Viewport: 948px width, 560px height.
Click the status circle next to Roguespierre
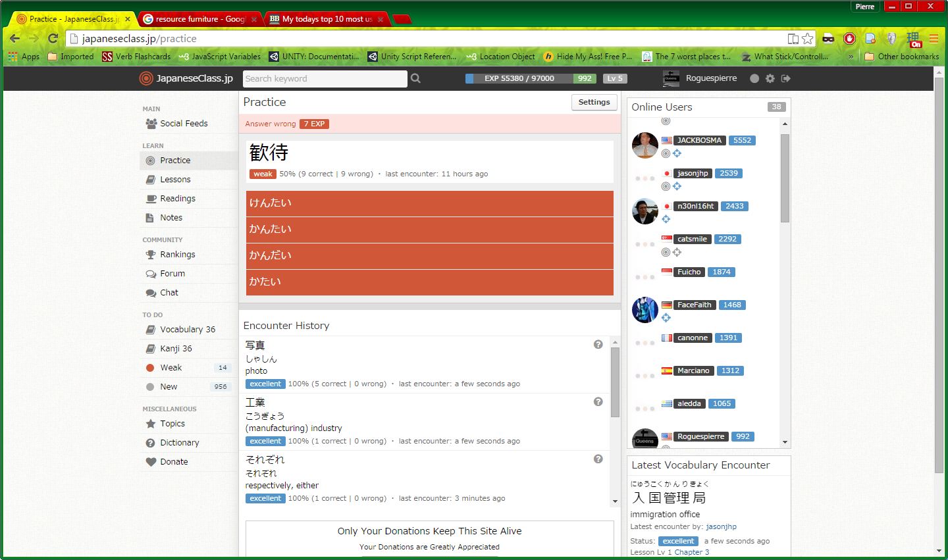point(754,78)
